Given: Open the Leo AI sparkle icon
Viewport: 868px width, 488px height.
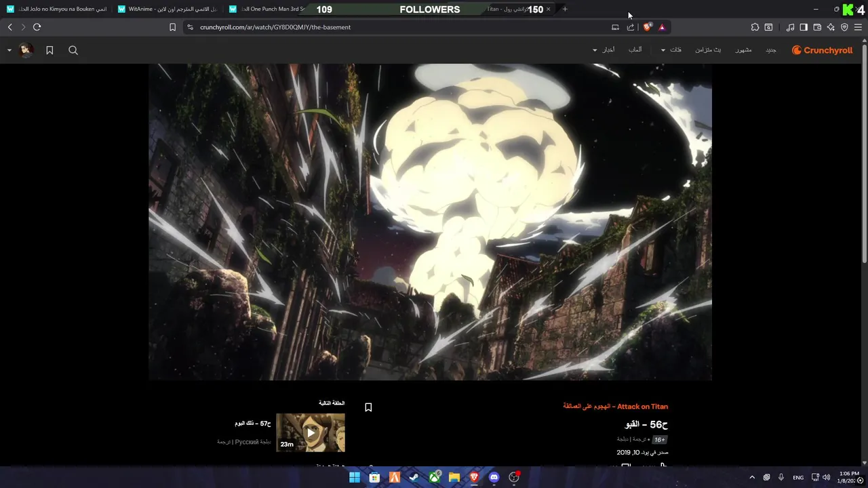Looking at the screenshot, I should click(831, 27).
